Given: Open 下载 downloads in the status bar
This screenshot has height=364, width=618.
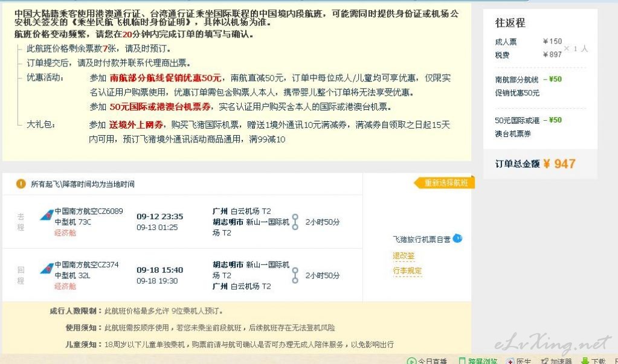Looking at the screenshot, I should click(x=594, y=361).
